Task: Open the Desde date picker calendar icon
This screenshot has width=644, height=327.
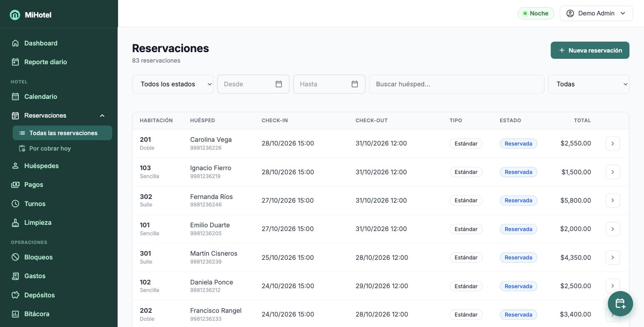Action: (x=279, y=84)
